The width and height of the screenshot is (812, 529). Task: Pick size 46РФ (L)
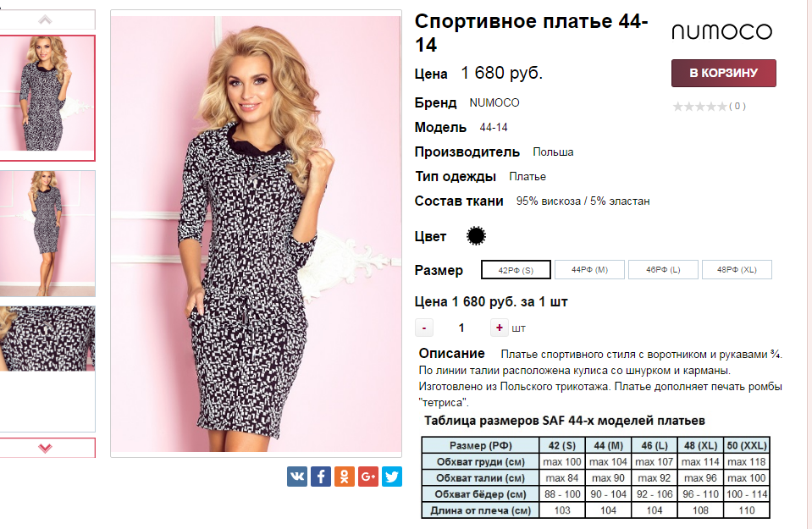[664, 270]
